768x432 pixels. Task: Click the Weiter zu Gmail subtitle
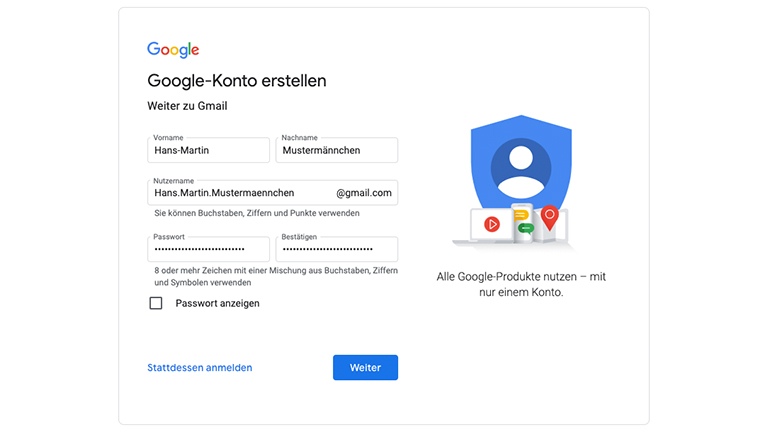point(187,106)
